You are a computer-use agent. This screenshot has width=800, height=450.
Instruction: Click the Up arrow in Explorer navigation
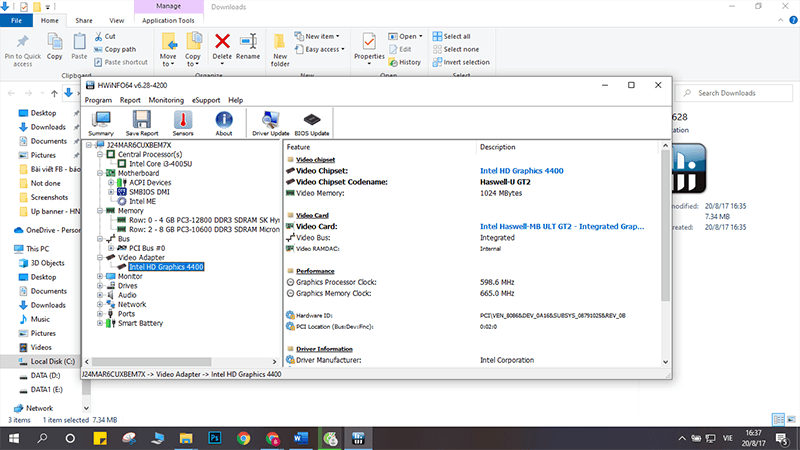(x=54, y=93)
